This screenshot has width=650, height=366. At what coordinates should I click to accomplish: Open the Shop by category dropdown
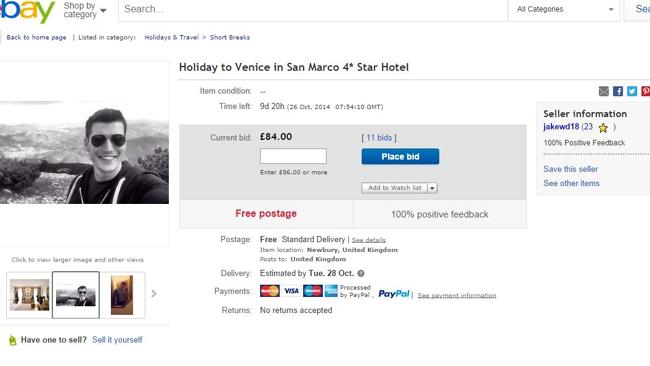[85, 10]
